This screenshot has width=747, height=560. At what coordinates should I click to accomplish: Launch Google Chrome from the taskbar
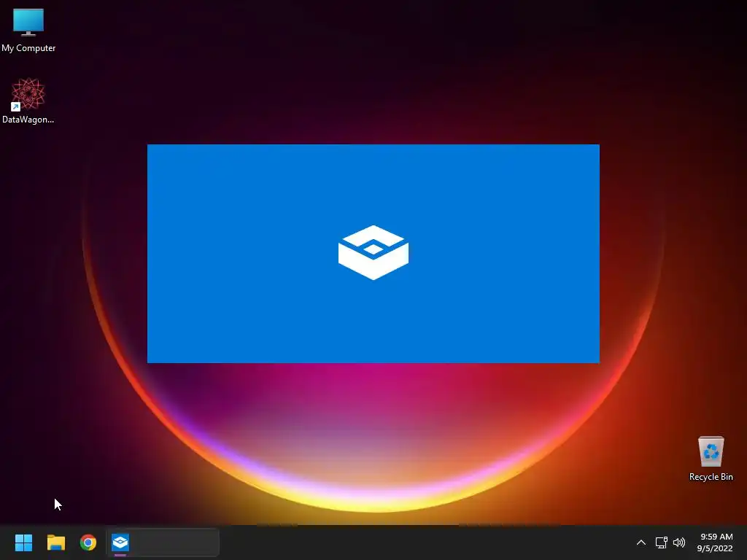coord(88,542)
